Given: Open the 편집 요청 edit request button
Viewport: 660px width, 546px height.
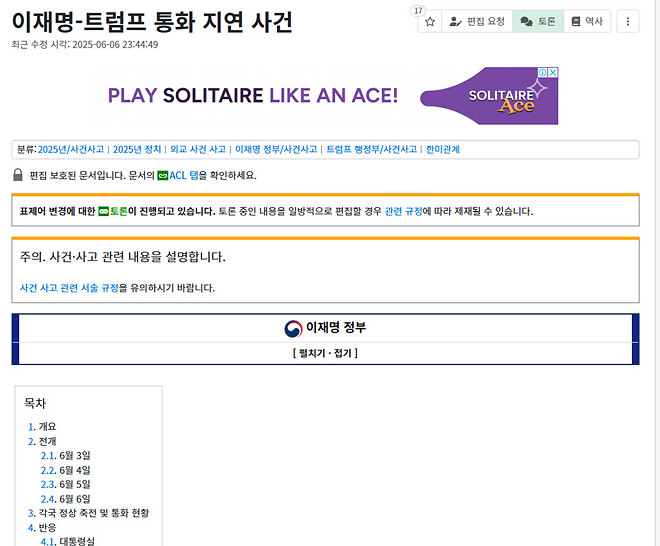Looking at the screenshot, I should (x=477, y=21).
